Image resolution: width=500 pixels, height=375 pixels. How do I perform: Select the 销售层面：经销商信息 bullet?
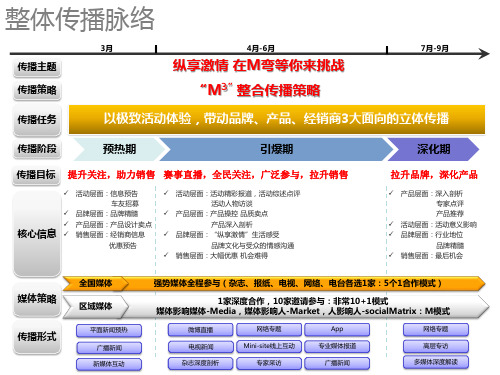pos(110,235)
